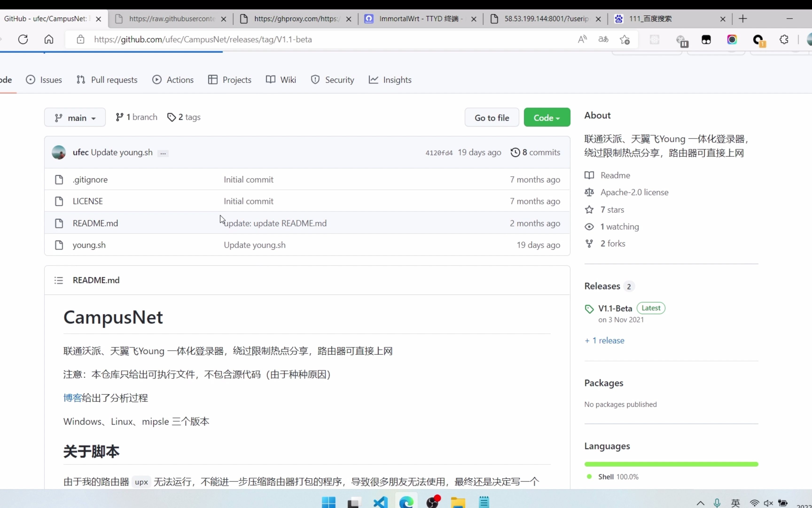Click the watching eye icon
Viewport: 812px width, 508px height.
pyautogui.click(x=589, y=227)
